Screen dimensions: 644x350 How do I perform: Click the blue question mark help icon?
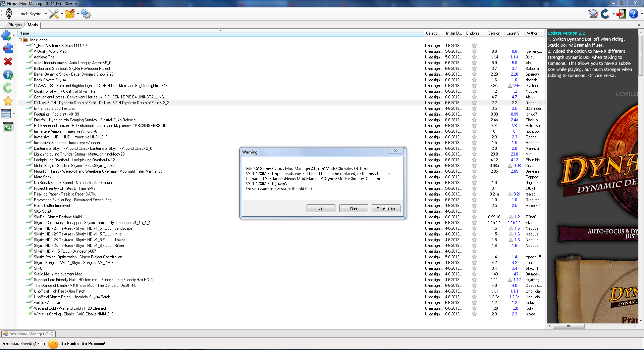coord(633,14)
